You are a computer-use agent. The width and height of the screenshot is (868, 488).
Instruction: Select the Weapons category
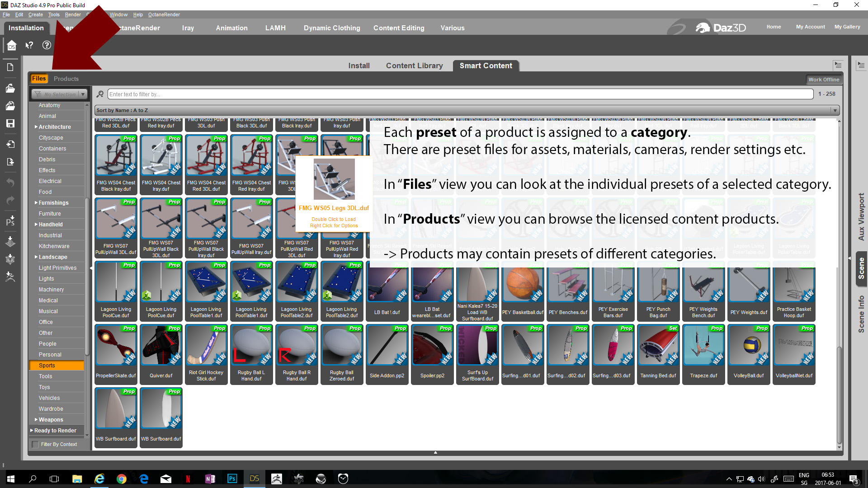[x=51, y=420]
